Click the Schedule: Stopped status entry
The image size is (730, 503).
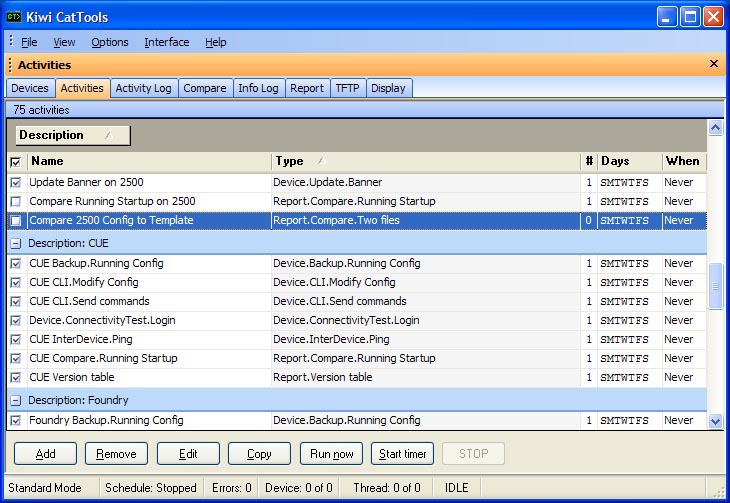coord(151,488)
